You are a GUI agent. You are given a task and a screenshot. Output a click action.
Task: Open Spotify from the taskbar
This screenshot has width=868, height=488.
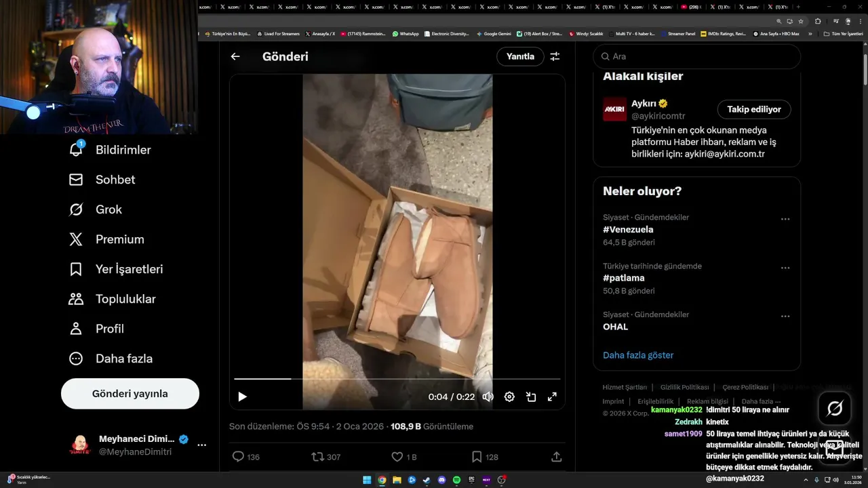(456, 480)
